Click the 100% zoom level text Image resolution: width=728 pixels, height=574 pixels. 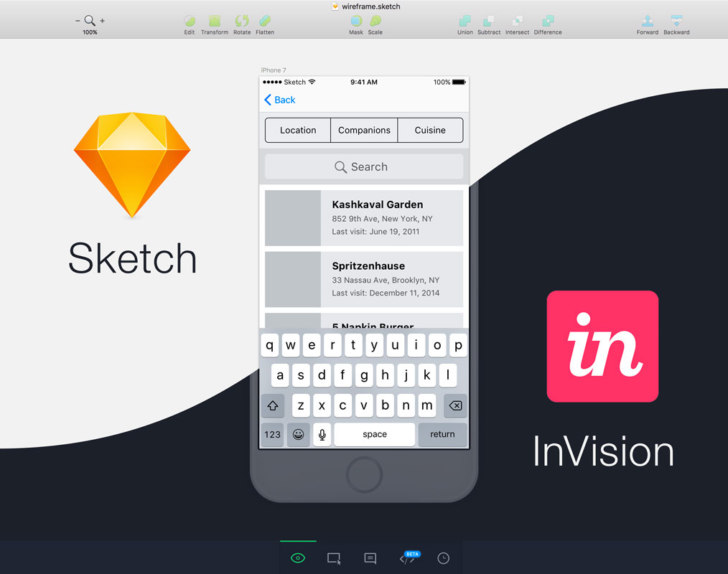(x=90, y=32)
